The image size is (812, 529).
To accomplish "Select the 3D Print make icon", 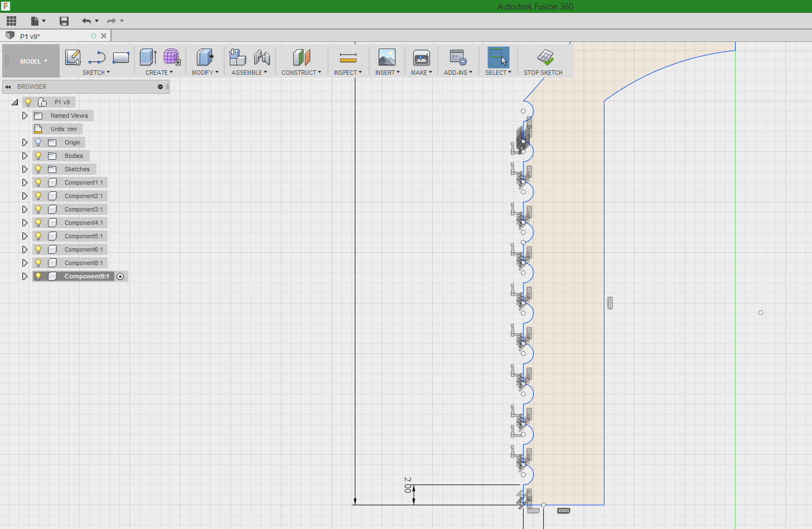I will 421,57.
